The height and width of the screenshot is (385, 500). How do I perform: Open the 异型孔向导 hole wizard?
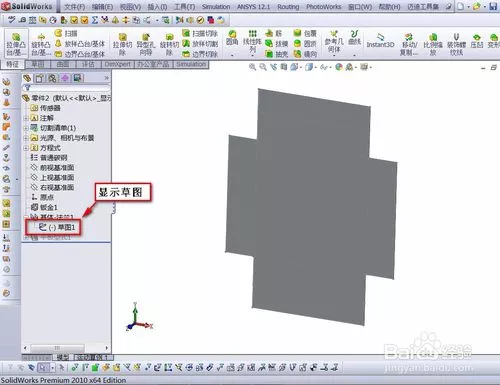(145, 44)
